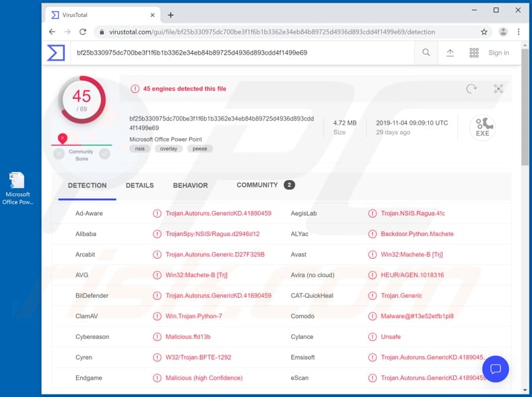Click the address bar URL
The width and height of the screenshot is (532, 397).
point(272,32)
